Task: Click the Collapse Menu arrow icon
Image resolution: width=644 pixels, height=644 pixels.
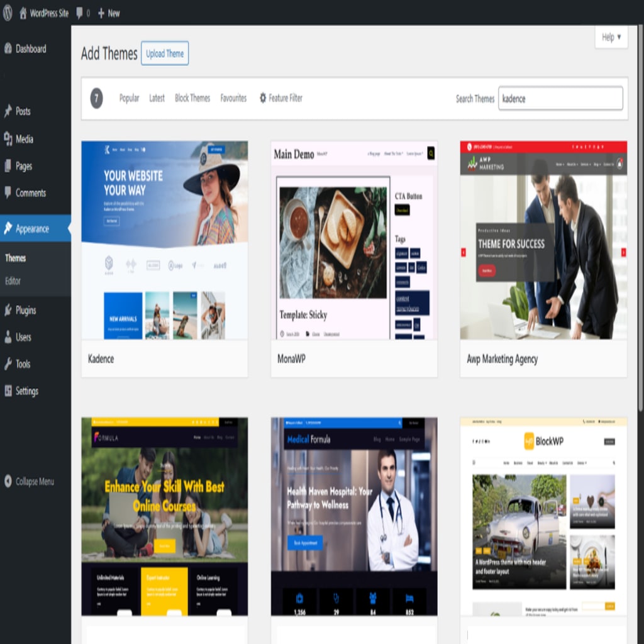Action: coord(8,481)
